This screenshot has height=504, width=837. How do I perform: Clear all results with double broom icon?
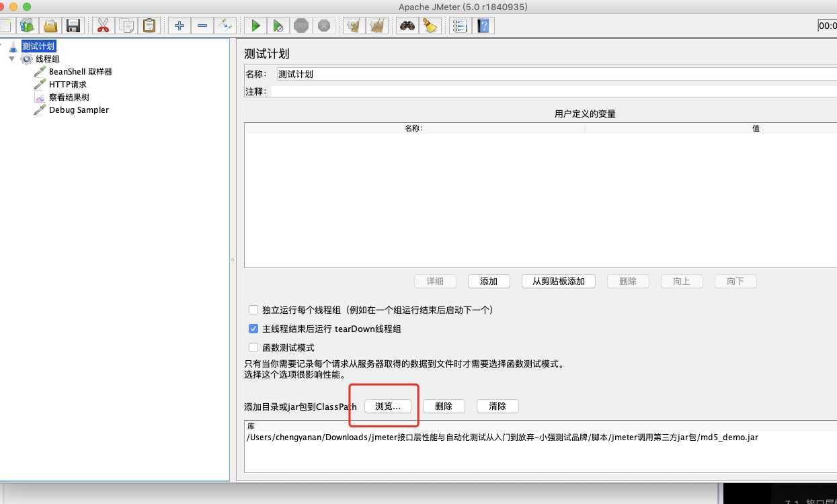(376, 26)
